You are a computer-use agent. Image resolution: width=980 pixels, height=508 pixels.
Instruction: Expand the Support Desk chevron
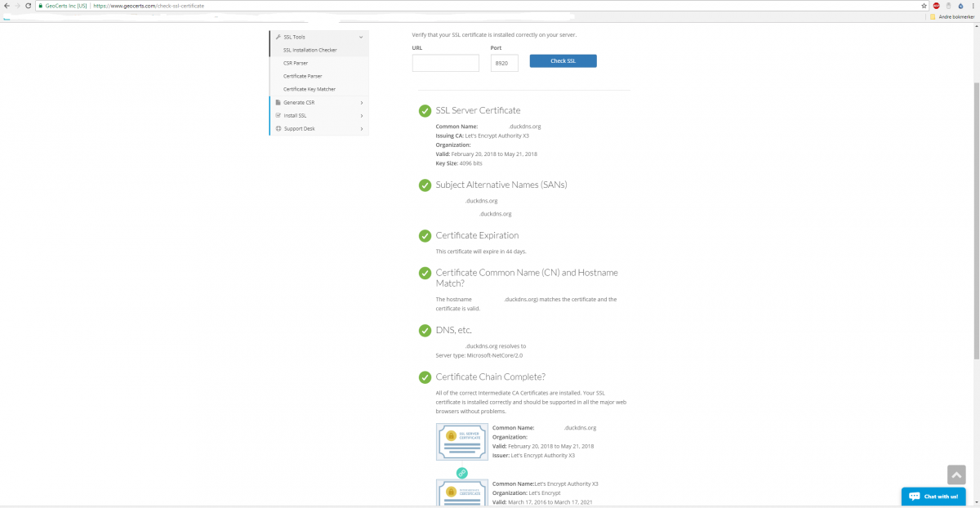point(361,128)
